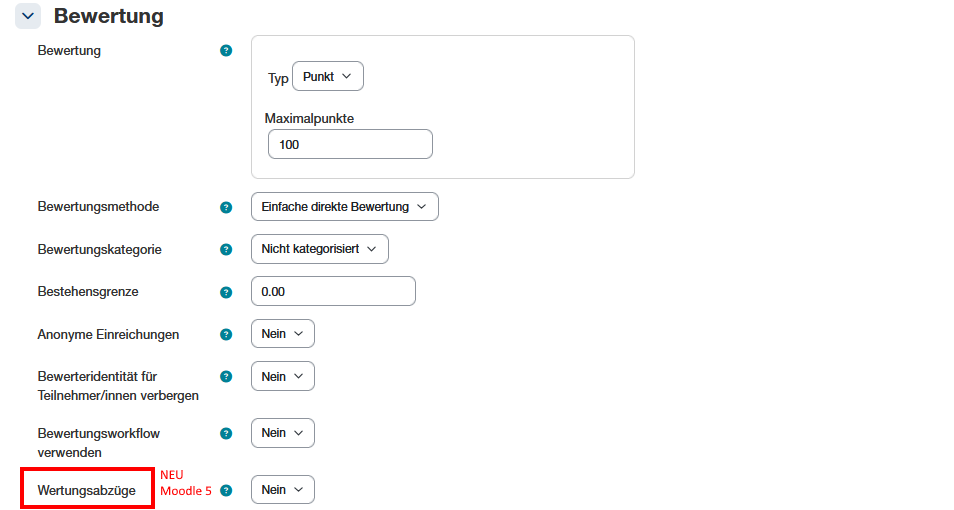Show help for Bewertungskategorie
This screenshot has height=510, width=954.
click(226, 249)
